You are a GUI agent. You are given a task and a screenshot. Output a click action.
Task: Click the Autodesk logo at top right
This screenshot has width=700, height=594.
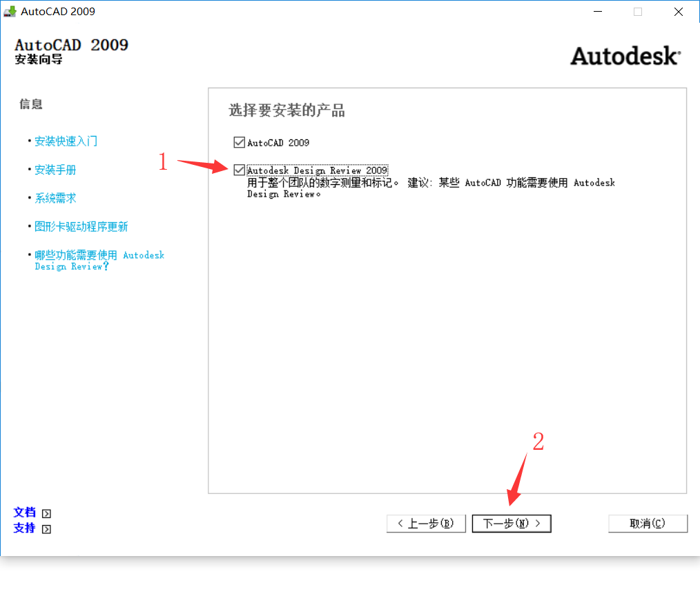[x=625, y=56]
